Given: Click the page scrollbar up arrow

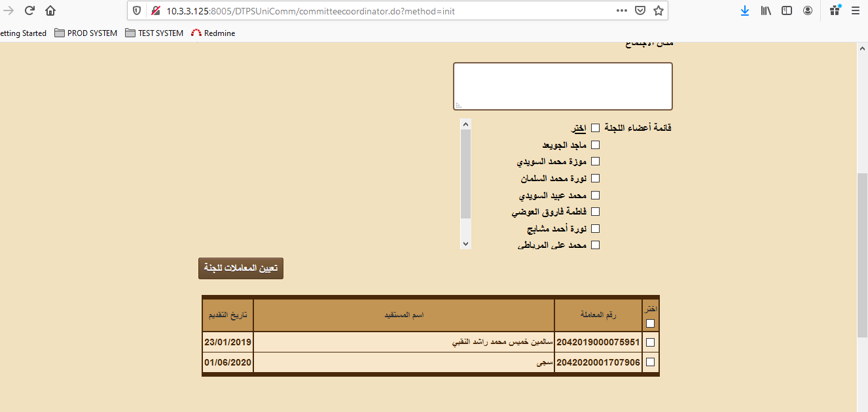Looking at the screenshot, I should tap(863, 48).
